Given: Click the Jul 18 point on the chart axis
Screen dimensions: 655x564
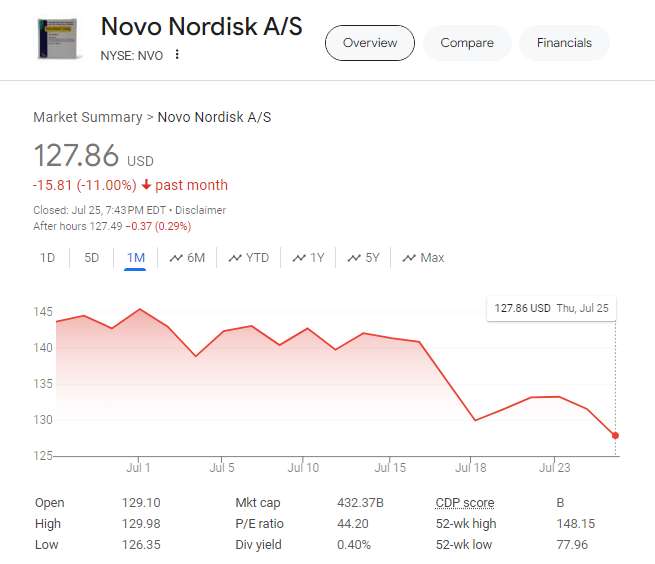Looking at the screenshot, I should pyautogui.click(x=471, y=467).
